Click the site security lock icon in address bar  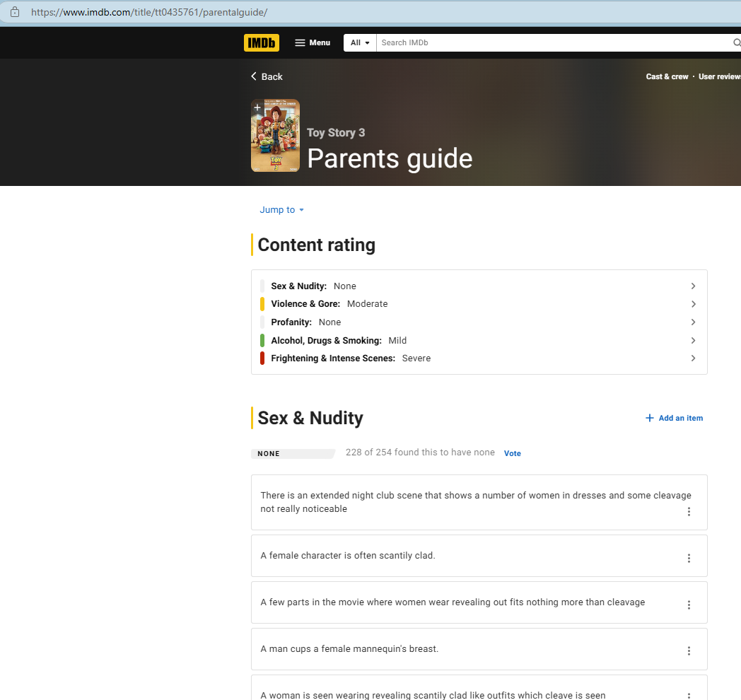point(15,12)
